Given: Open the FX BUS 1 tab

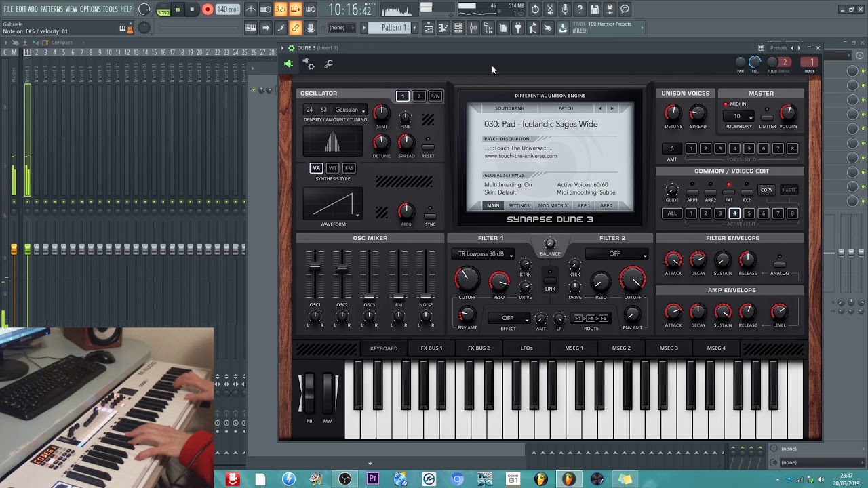Looking at the screenshot, I should pos(431,348).
